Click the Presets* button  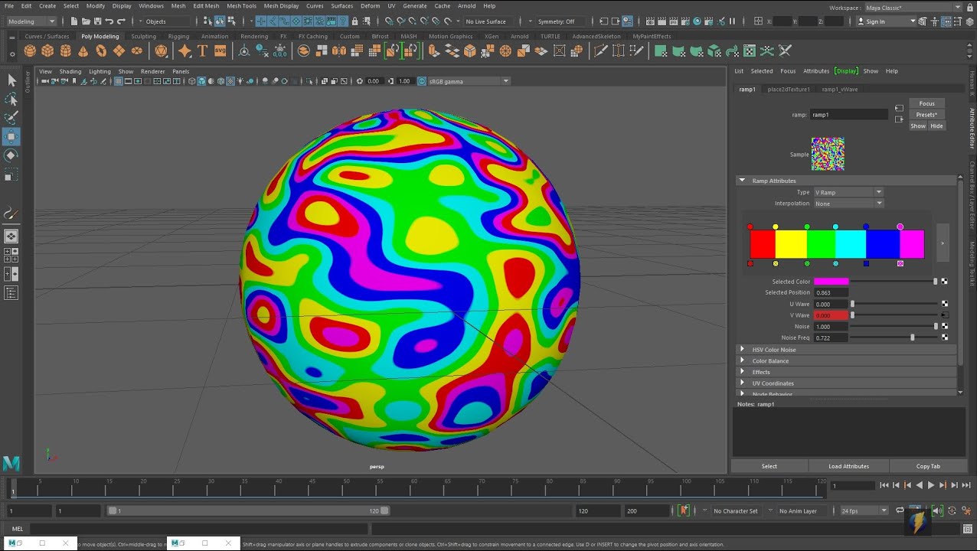pyautogui.click(x=926, y=115)
